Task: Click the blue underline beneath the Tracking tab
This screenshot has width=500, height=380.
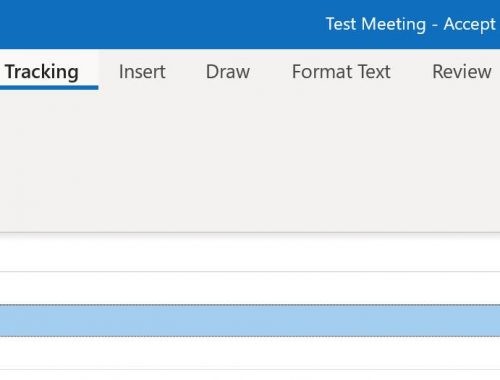Action: [x=49, y=88]
